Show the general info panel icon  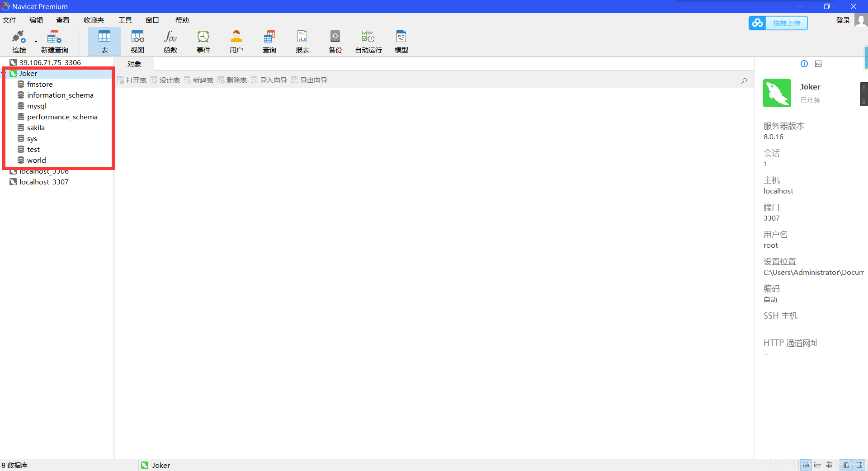click(804, 64)
